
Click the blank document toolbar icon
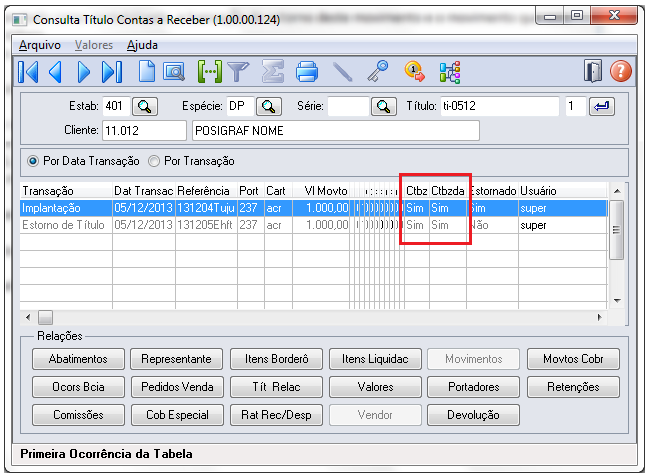pyautogui.click(x=146, y=72)
